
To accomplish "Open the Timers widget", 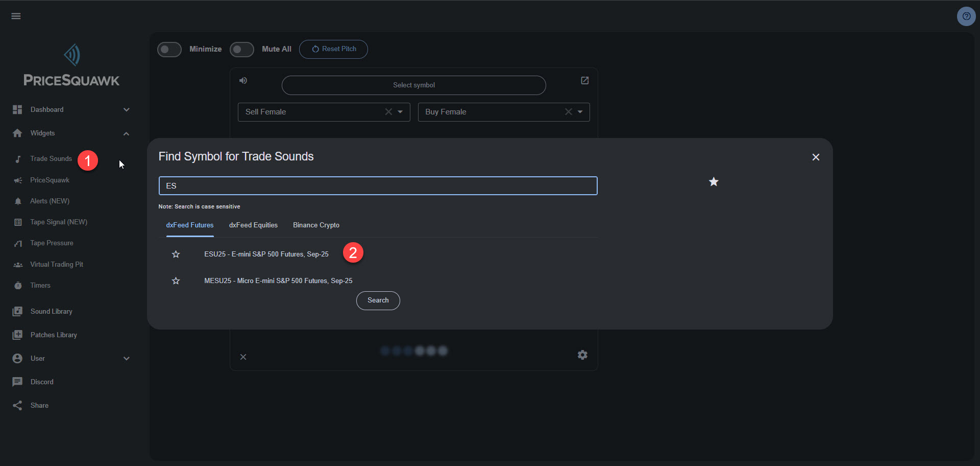I will 40,285.
